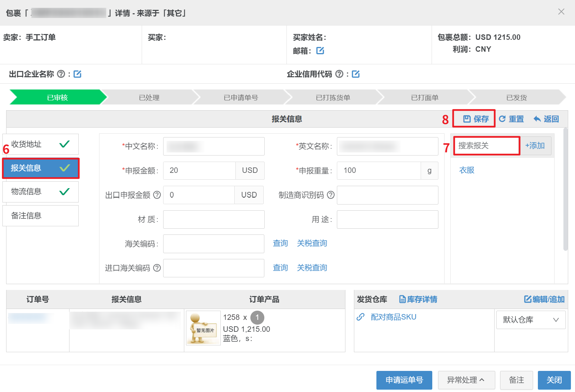This screenshot has height=392, width=575.
Task: Click edit icon beside 企业信用代码
Action: point(356,74)
